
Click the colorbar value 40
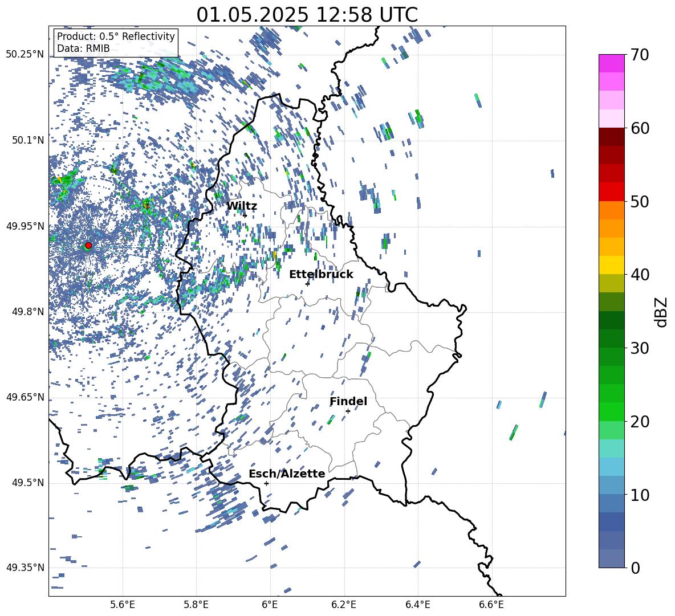coord(640,275)
